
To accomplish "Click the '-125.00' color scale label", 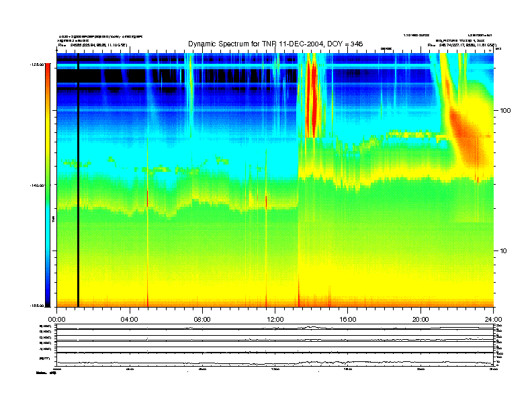I will click(x=37, y=64).
